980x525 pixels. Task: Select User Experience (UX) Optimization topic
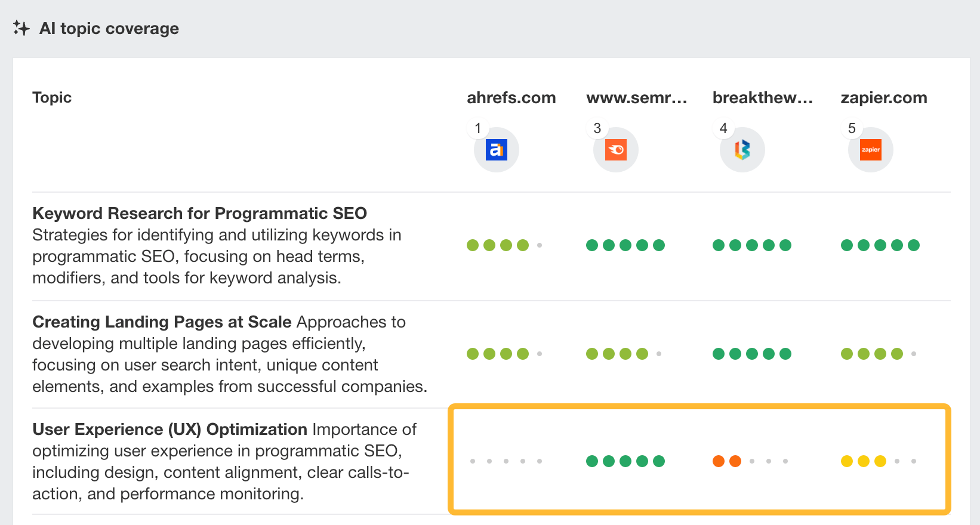tap(170, 430)
